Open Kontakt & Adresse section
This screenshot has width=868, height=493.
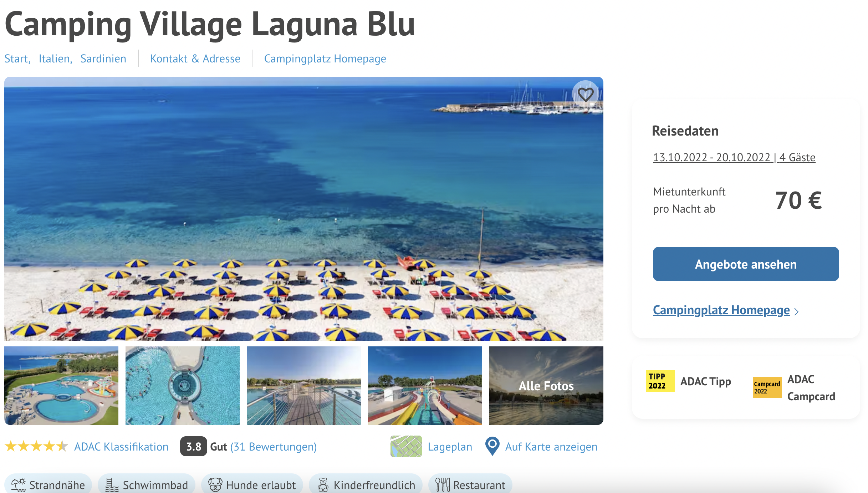pos(195,59)
